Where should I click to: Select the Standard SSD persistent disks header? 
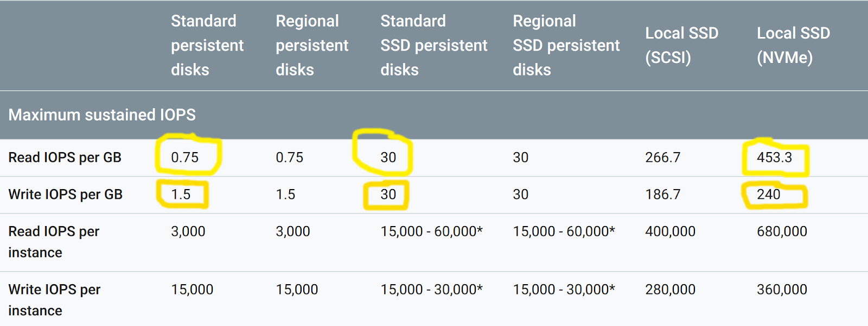[x=433, y=45]
